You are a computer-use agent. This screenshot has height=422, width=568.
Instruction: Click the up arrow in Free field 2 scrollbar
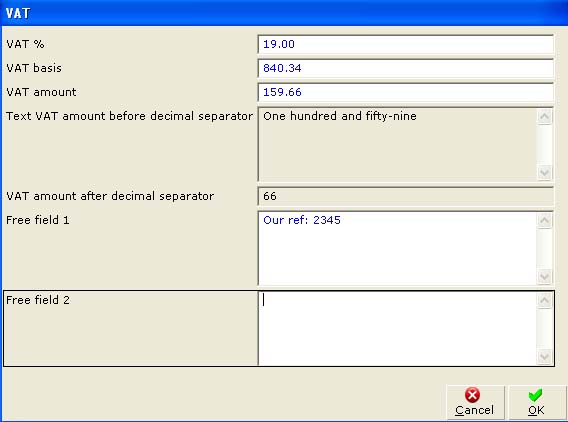click(x=544, y=301)
